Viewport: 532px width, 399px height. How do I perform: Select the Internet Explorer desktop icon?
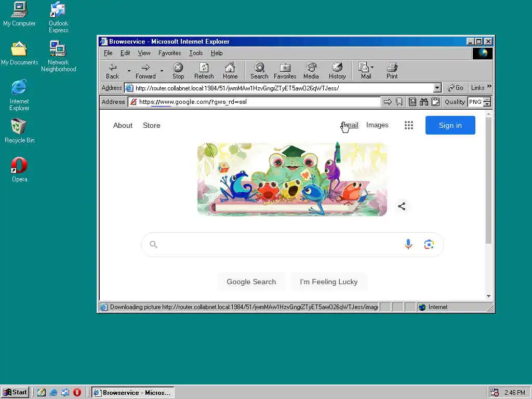click(19, 95)
